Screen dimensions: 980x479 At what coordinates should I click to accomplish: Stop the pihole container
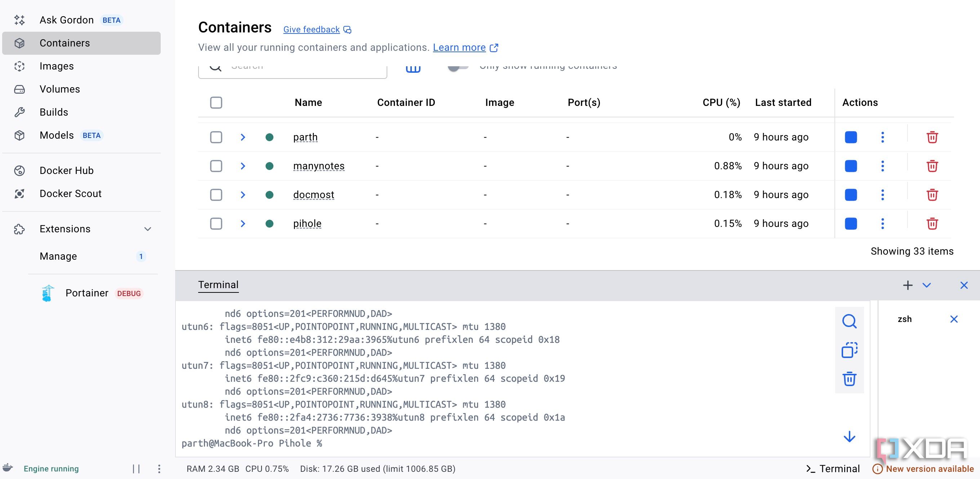click(x=851, y=224)
